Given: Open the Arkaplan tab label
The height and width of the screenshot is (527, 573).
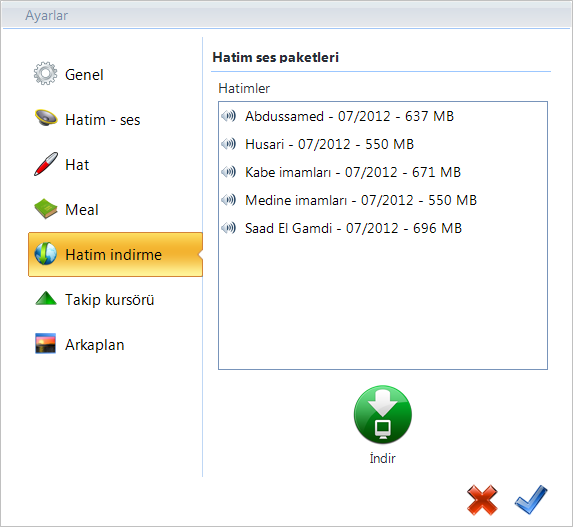Looking at the screenshot, I should (x=95, y=345).
